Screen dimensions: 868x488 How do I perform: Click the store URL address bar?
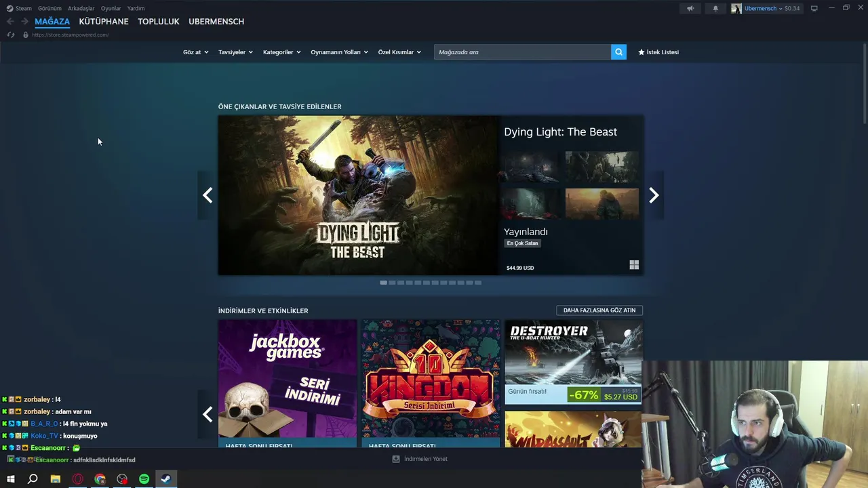point(70,35)
